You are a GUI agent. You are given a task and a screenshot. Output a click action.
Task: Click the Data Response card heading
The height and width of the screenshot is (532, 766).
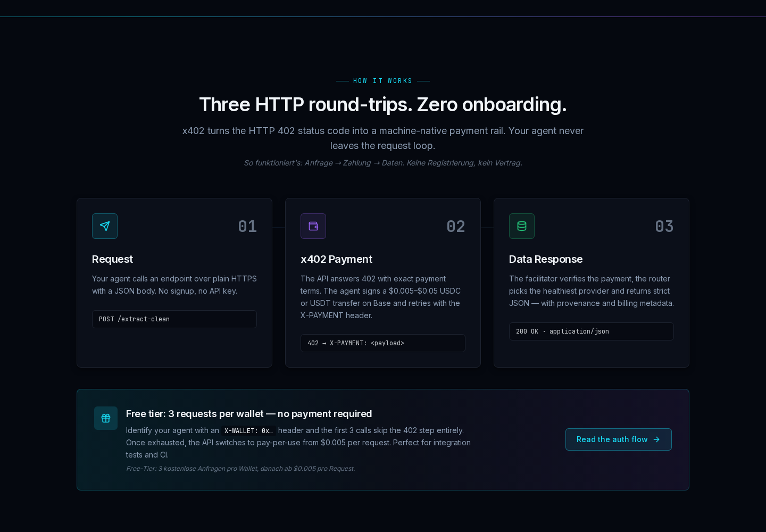tap(546, 259)
